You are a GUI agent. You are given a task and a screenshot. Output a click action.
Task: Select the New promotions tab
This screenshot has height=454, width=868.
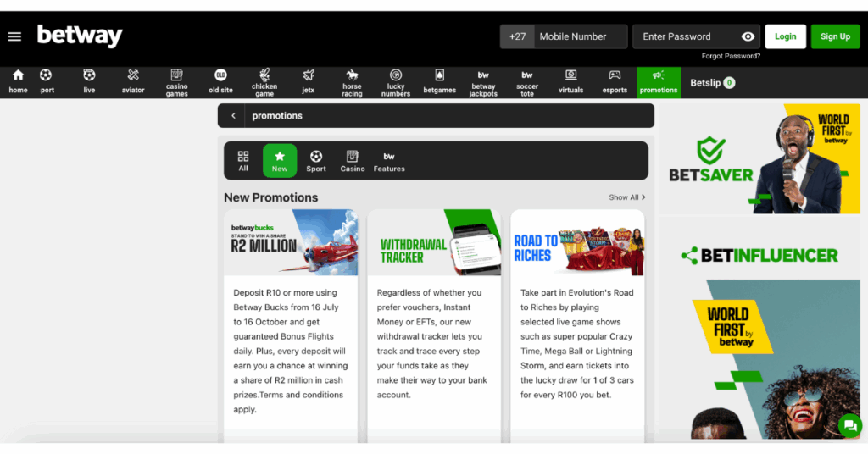tap(280, 161)
